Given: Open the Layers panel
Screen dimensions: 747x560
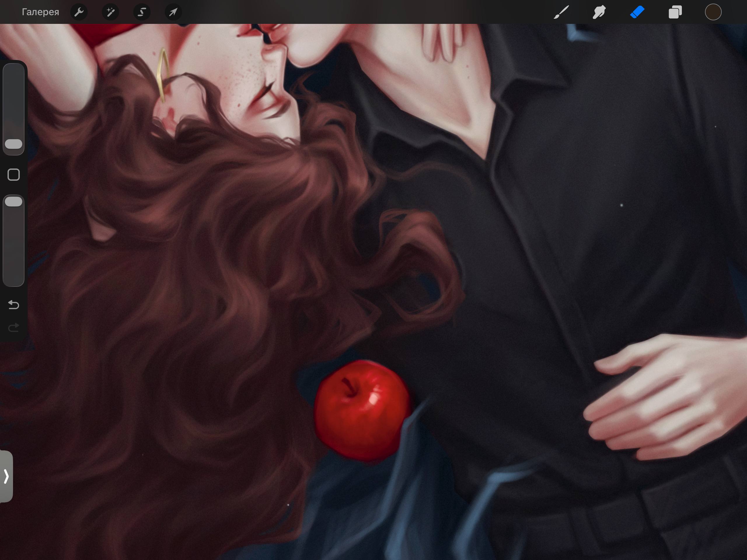Looking at the screenshot, I should click(675, 12).
